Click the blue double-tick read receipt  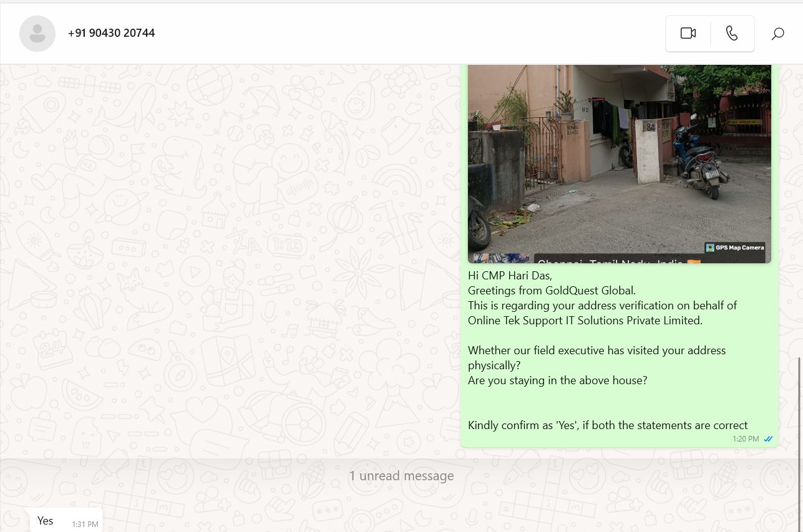(x=768, y=439)
